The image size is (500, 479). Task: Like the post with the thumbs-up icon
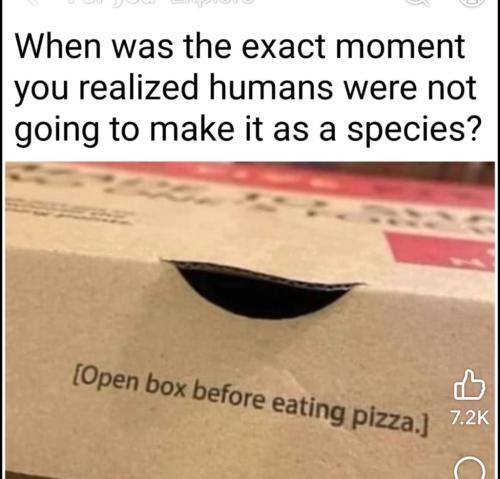[x=469, y=385]
